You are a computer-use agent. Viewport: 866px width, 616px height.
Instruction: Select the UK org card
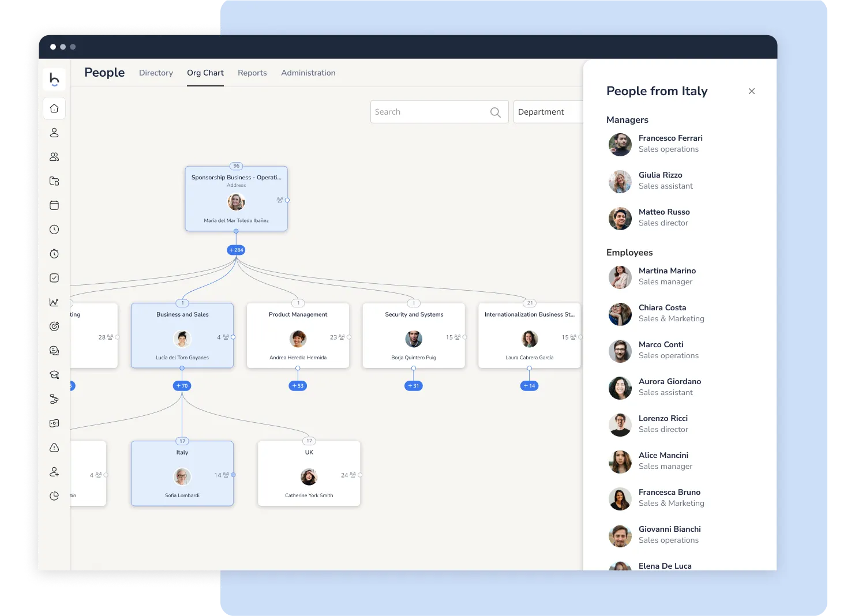309,474
